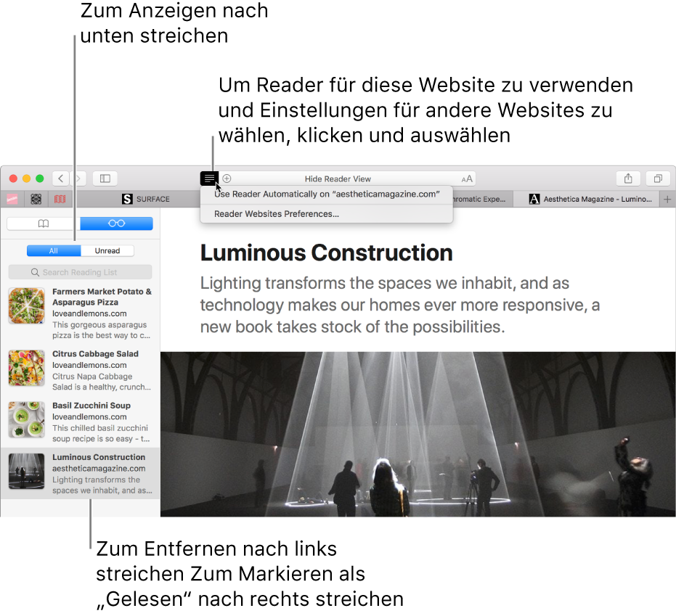
Task: Click the Luminous Construction sidebar thumbnail
Action: pyautogui.click(x=27, y=472)
